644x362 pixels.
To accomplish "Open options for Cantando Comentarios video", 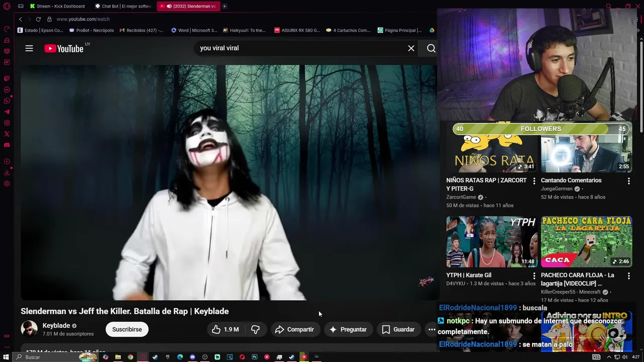I will (628, 181).
